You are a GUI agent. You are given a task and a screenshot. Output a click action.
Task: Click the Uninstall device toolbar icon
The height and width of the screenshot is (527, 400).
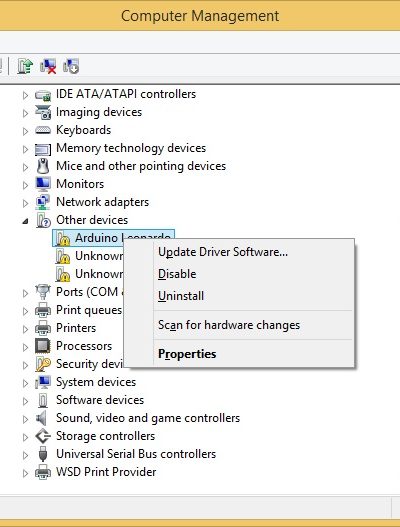point(48,66)
